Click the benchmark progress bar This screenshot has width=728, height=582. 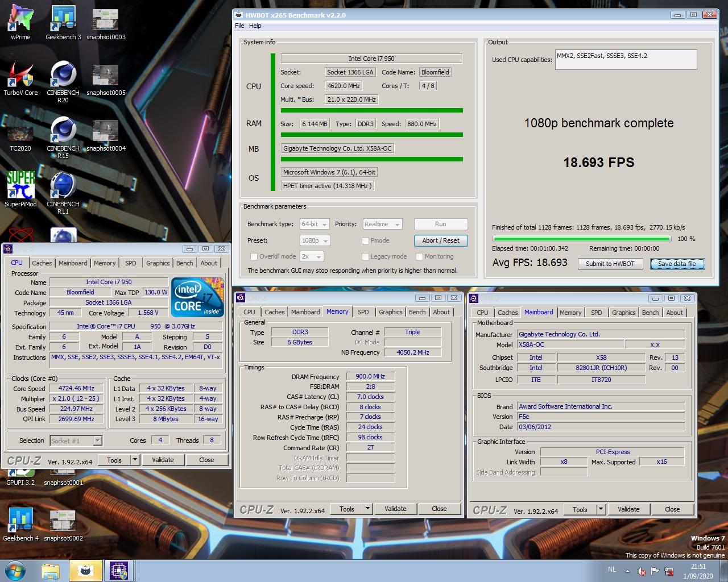click(582, 239)
